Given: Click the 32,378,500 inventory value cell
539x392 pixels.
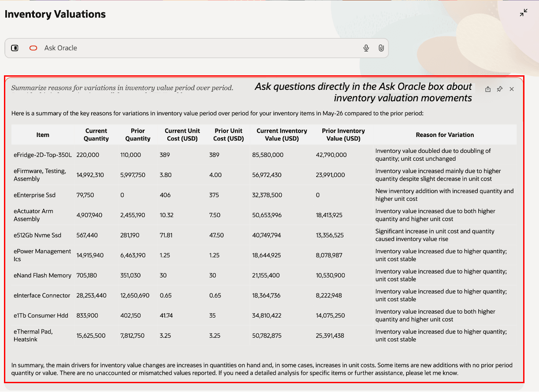Looking at the screenshot, I should (x=267, y=195).
